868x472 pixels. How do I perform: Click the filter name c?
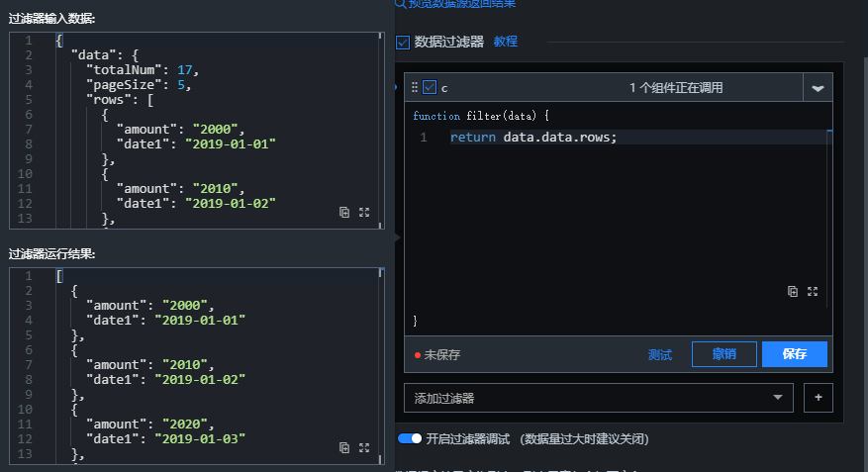444,88
